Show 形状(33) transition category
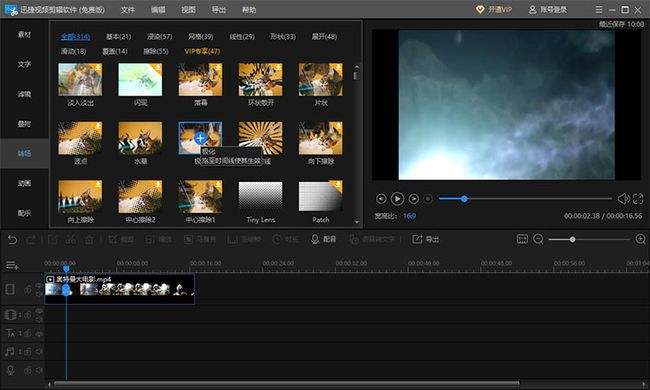 click(x=283, y=36)
